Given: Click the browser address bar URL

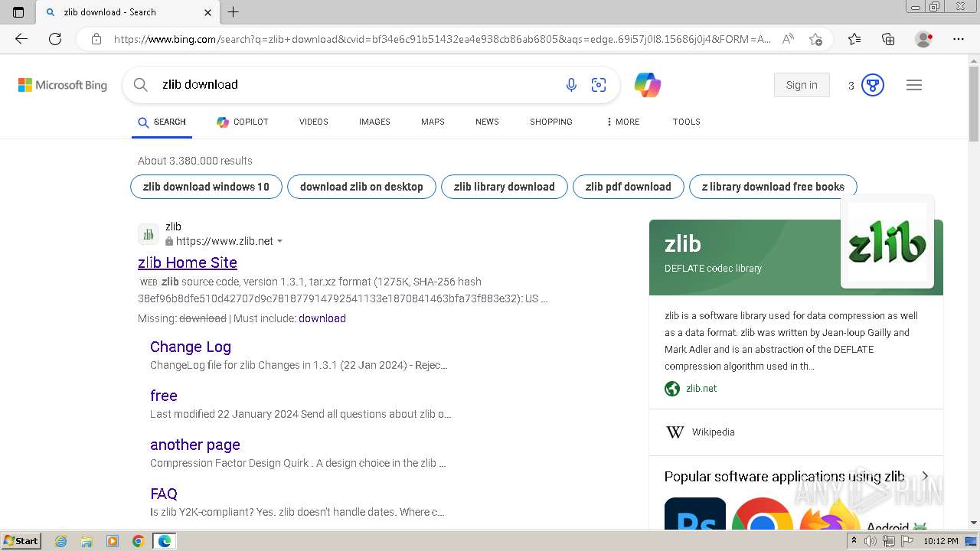Looking at the screenshot, I should pos(443,39).
